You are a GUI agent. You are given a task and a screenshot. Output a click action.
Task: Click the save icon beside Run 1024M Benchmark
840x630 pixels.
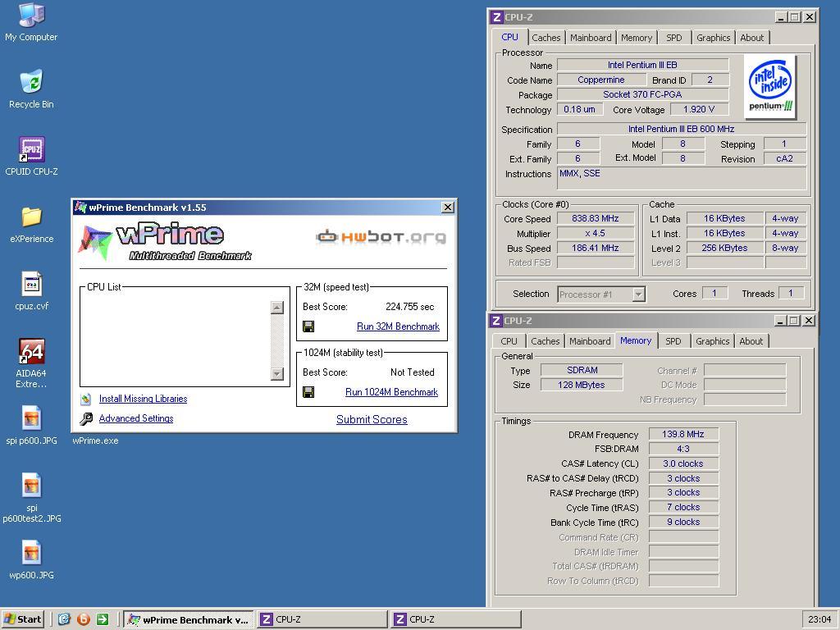click(308, 392)
